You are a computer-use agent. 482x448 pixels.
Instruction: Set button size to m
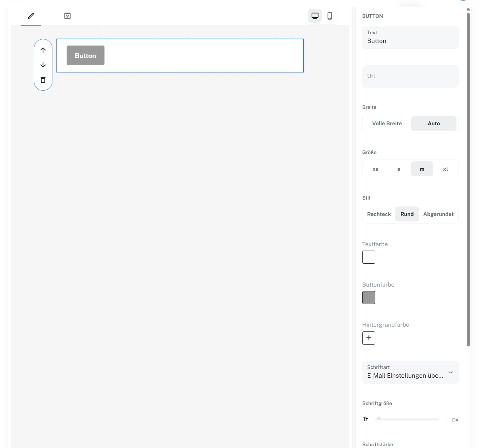[422, 169]
